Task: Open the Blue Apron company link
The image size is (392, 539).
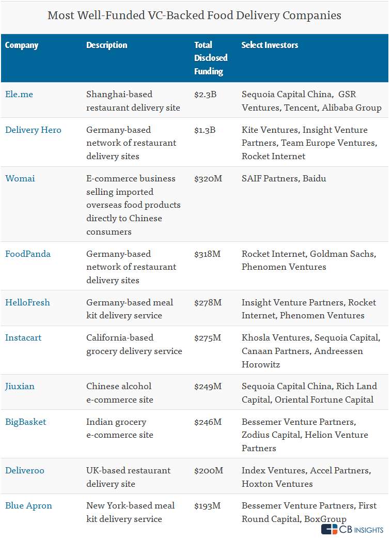Action: point(28,505)
